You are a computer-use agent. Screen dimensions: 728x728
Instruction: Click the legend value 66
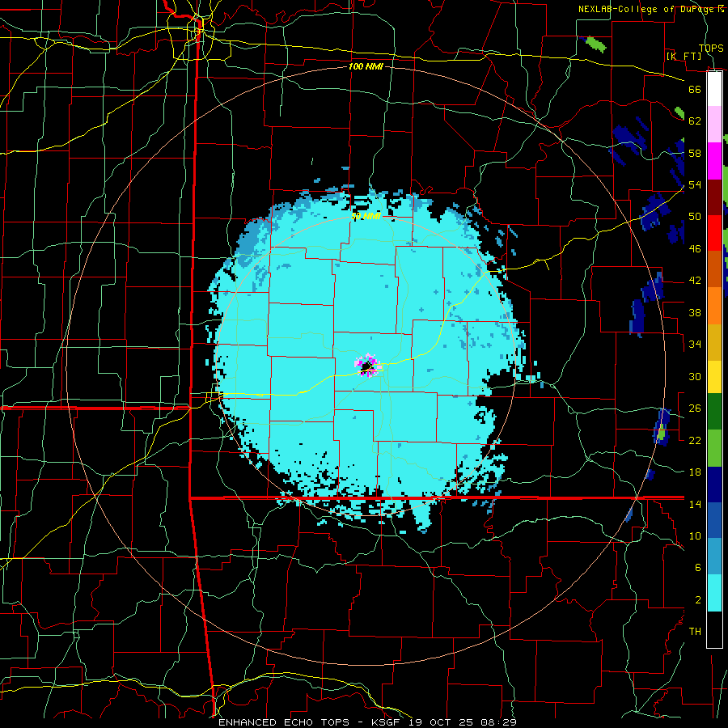pos(695,89)
